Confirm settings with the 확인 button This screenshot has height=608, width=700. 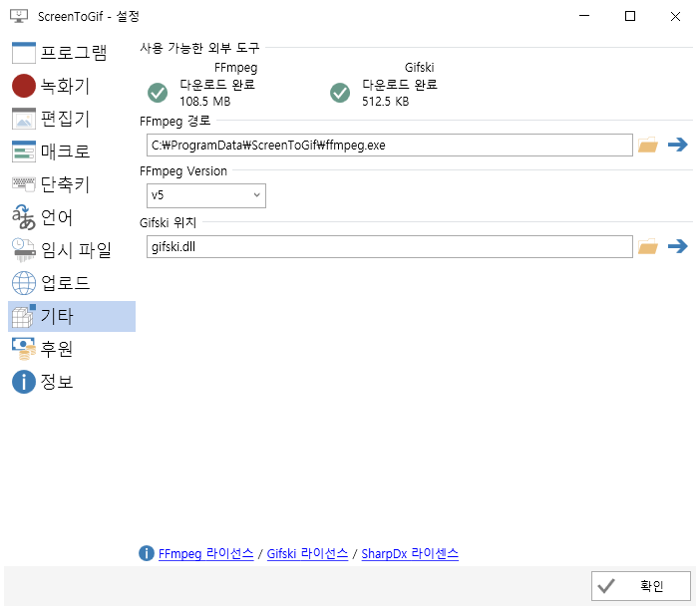(640, 586)
